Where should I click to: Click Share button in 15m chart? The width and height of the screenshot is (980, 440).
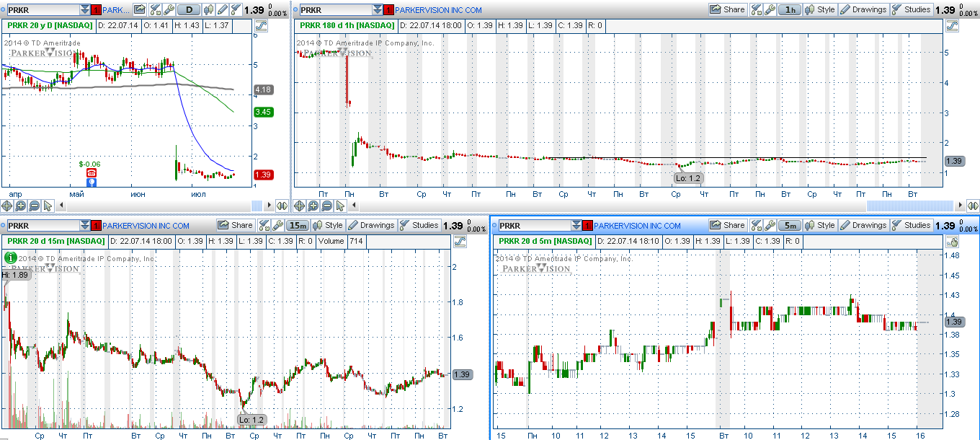coord(236,226)
